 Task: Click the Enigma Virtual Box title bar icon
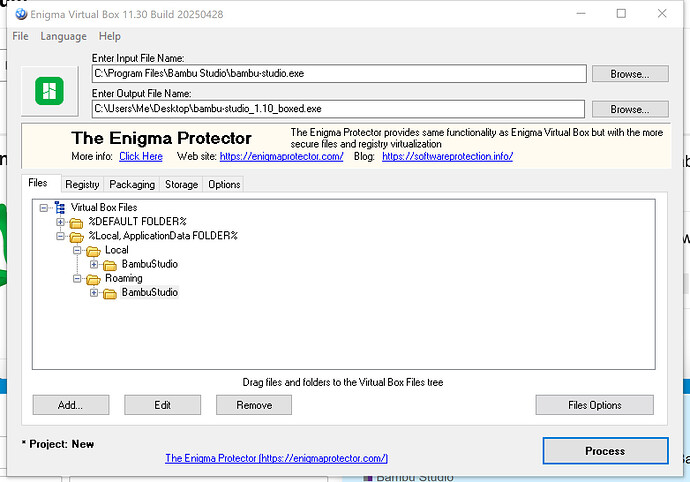[x=21, y=14]
